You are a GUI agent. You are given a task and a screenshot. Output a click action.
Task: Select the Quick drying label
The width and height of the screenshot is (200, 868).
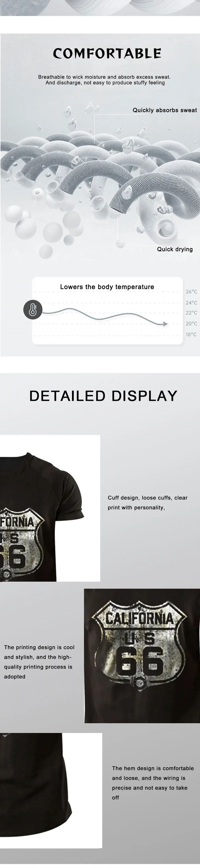pyautogui.click(x=175, y=249)
